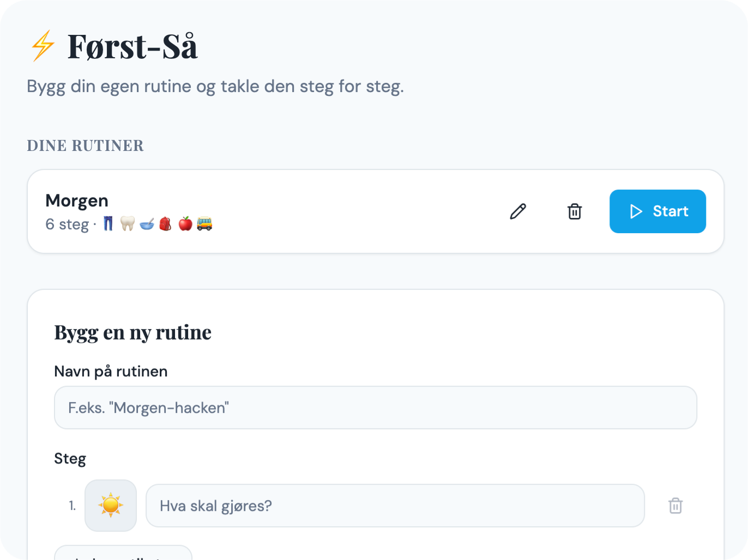Click the Morgen routine title

77,200
